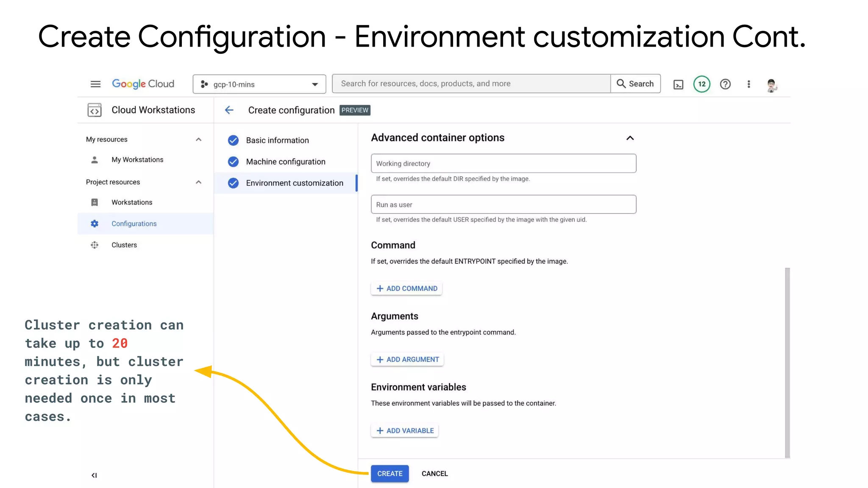The height and width of the screenshot is (488, 868).
Task: Open the three-dot settings menu
Action: 748,84
